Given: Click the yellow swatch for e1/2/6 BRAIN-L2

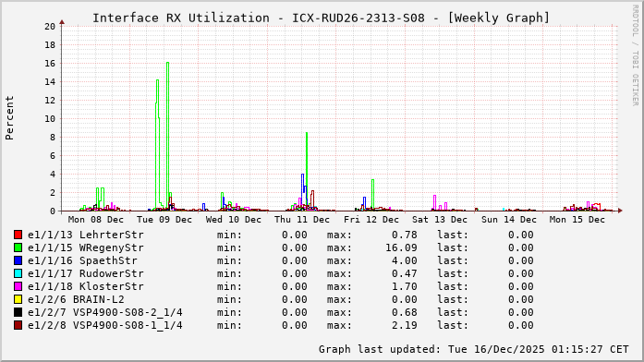Looking at the screenshot, I should (x=18, y=299).
